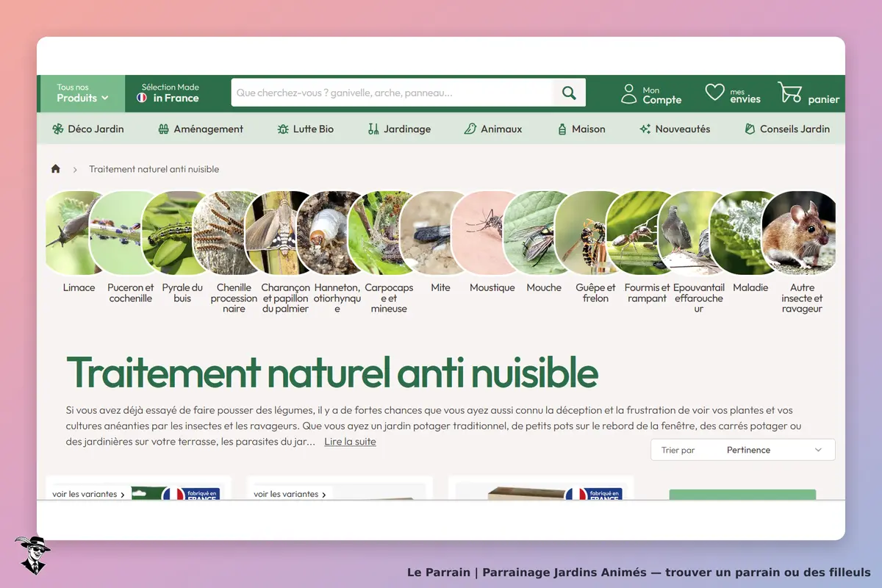Screen dimensions: 882x588
Task: Open the Trier par Pertinence dropdown
Action: tap(743, 450)
